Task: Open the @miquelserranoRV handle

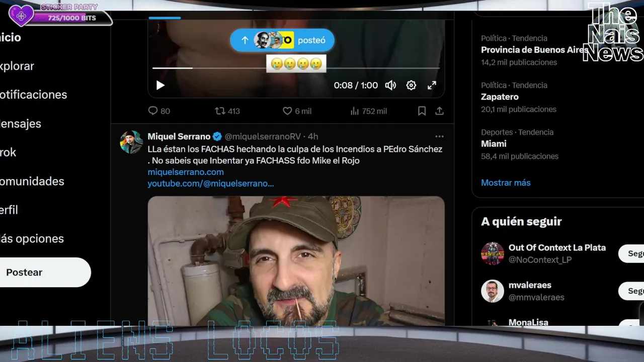Action: pos(262,136)
